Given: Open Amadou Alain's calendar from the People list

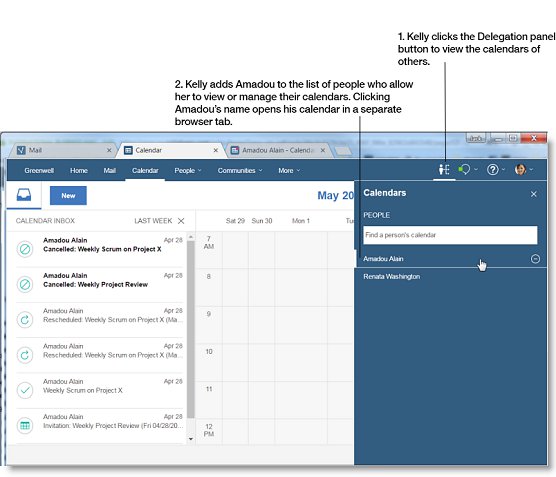Looking at the screenshot, I should (383, 259).
